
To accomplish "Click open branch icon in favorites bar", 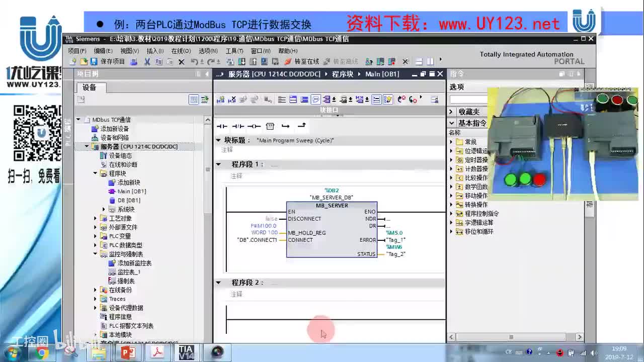I will (285, 126).
